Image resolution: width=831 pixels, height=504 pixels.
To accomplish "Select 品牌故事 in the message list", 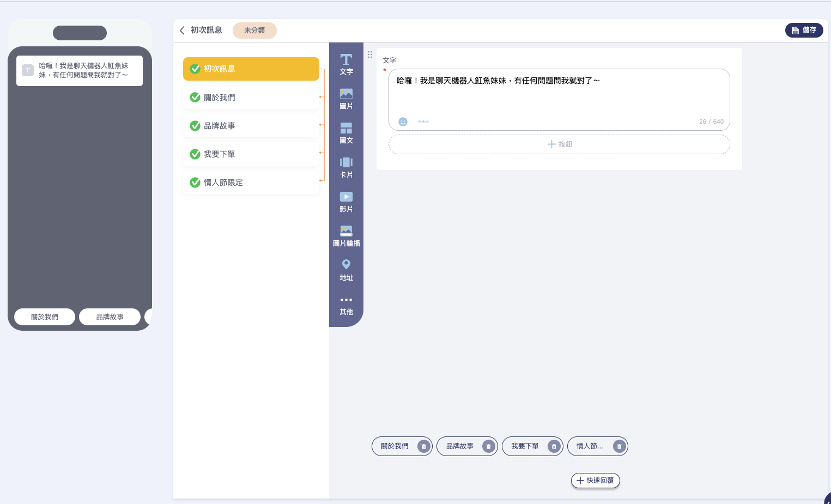I will coord(251,126).
